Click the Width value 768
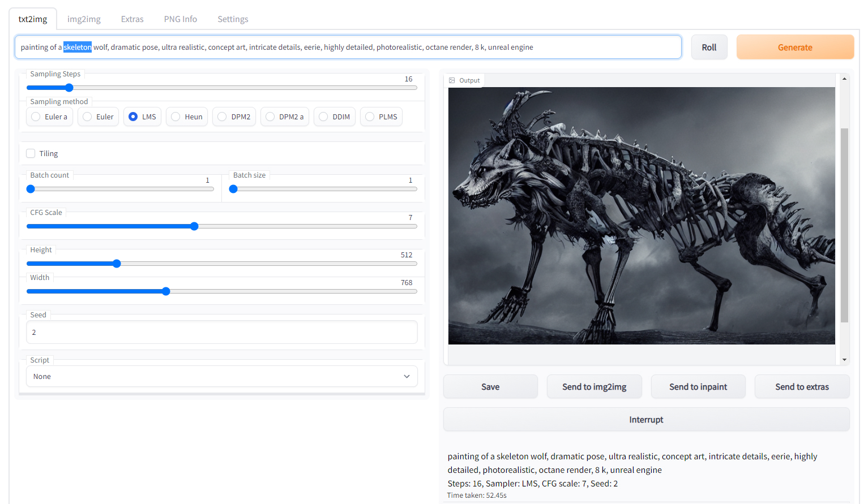 pyautogui.click(x=407, y=283)
